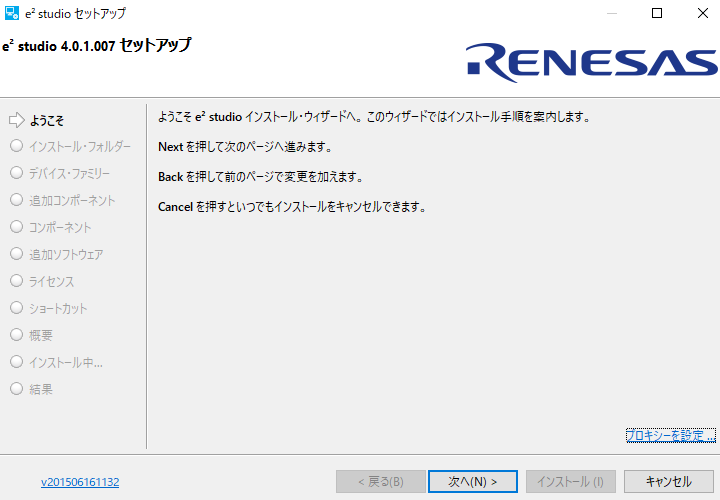Image resolution: width=720 pixels, height=500 pixels.
Task: Click the インストール・フォルダー step label
Action: pos(80,147)
